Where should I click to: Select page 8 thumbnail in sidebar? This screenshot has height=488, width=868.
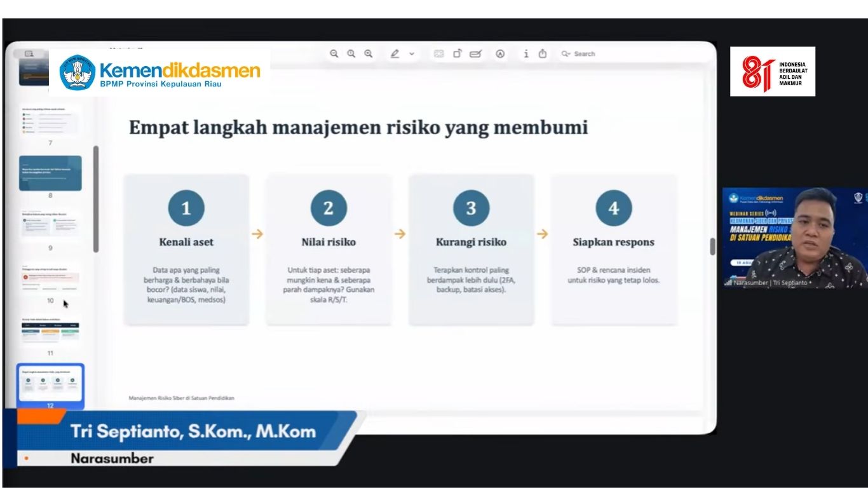(x=50, y=173)
